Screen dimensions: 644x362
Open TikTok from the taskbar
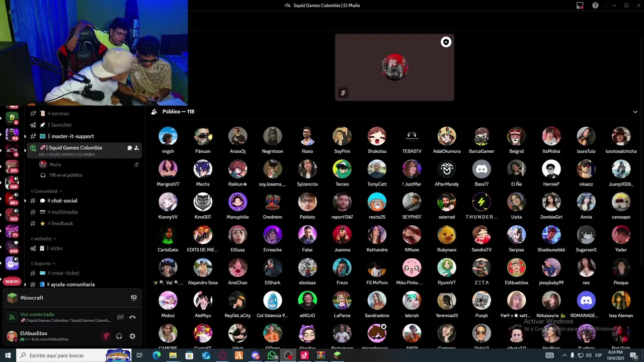tap(304, 355)
